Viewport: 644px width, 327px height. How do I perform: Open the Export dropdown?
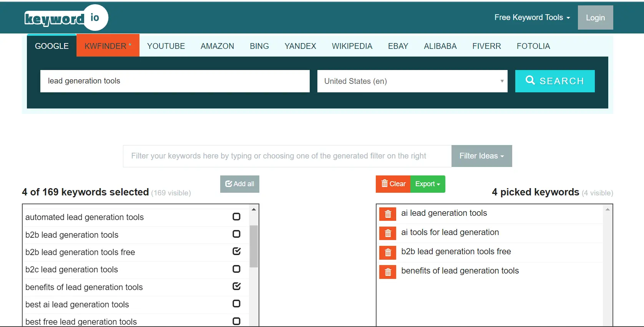(428, 184)
